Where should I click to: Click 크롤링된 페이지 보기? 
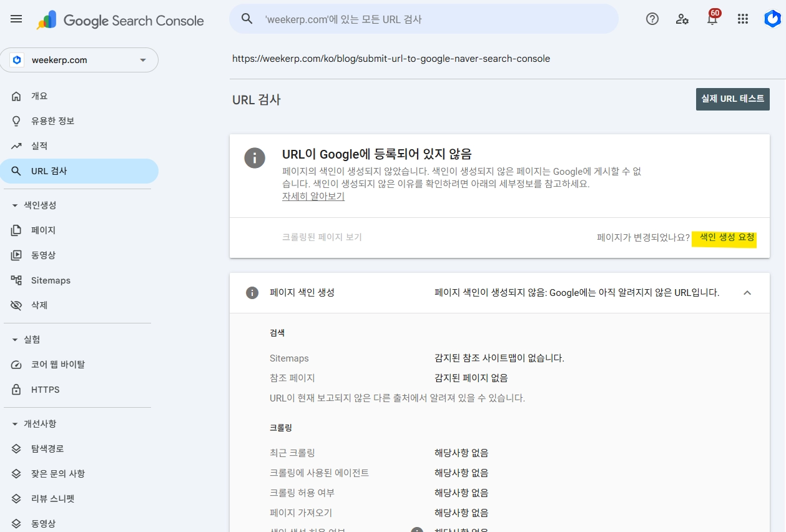point(322,237)
